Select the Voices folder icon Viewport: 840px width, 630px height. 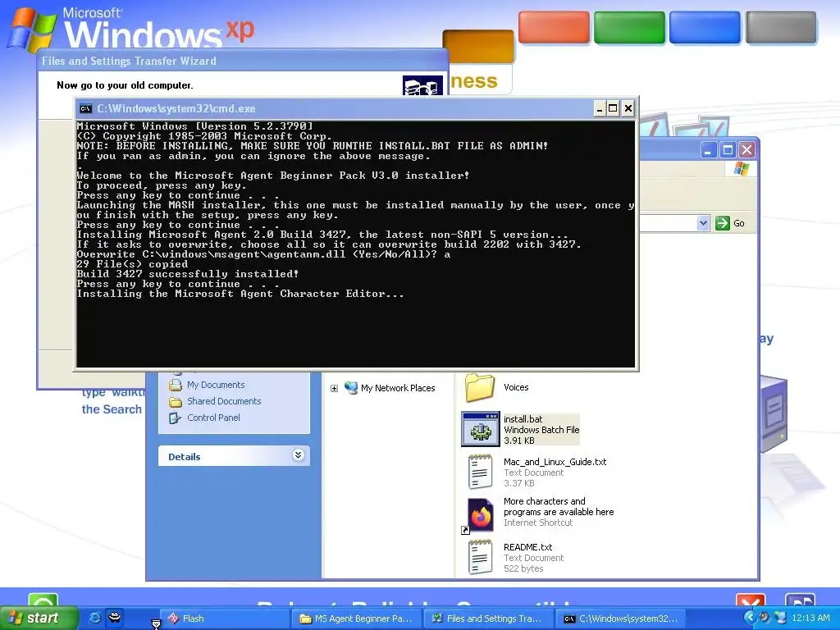[479, 387]
